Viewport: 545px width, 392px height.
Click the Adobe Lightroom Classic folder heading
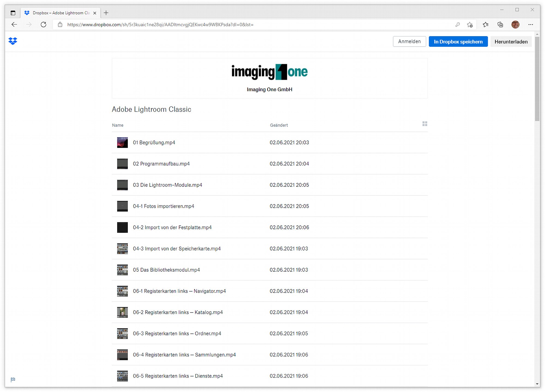coord(152,109)
